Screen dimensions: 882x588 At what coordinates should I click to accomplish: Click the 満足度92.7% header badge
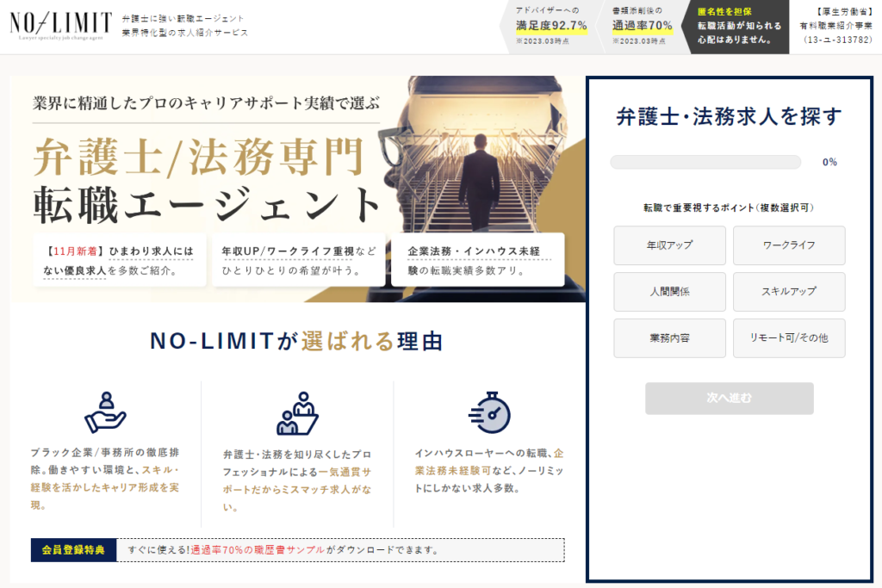[x=550, y=26]
